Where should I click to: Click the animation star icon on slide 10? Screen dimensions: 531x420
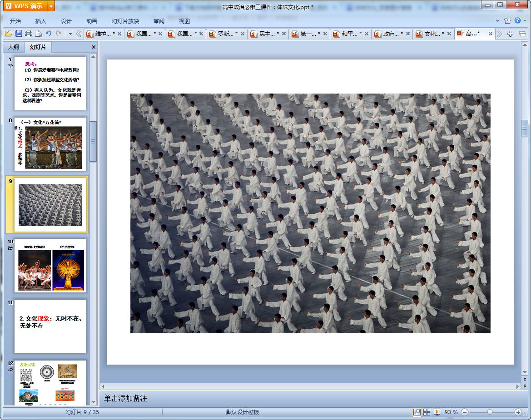pos(10,248)
